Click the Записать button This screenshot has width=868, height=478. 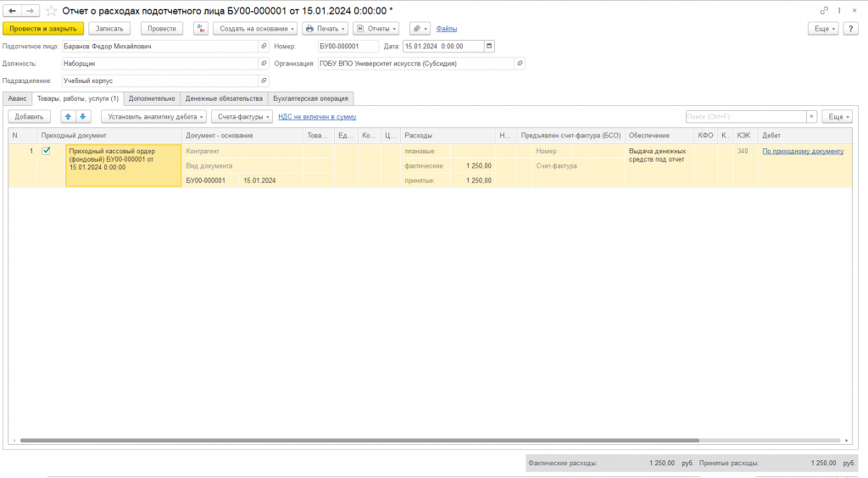109,28
